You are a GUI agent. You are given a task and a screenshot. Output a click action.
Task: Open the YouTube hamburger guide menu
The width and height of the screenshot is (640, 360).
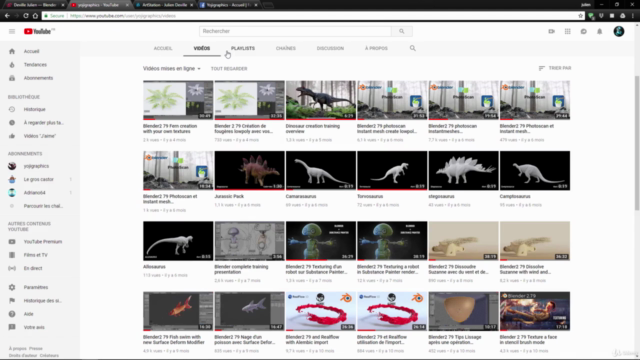(x=12, y=31)
